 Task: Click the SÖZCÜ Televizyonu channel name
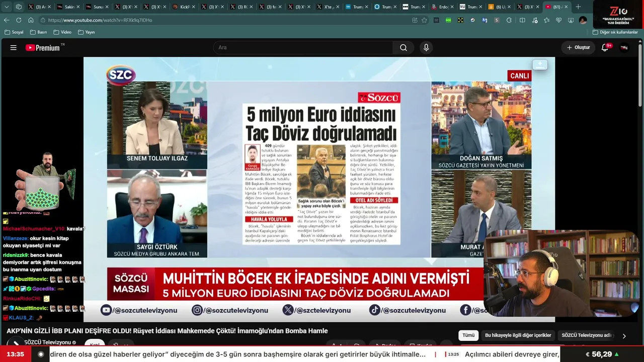click(x=47, y=342)
